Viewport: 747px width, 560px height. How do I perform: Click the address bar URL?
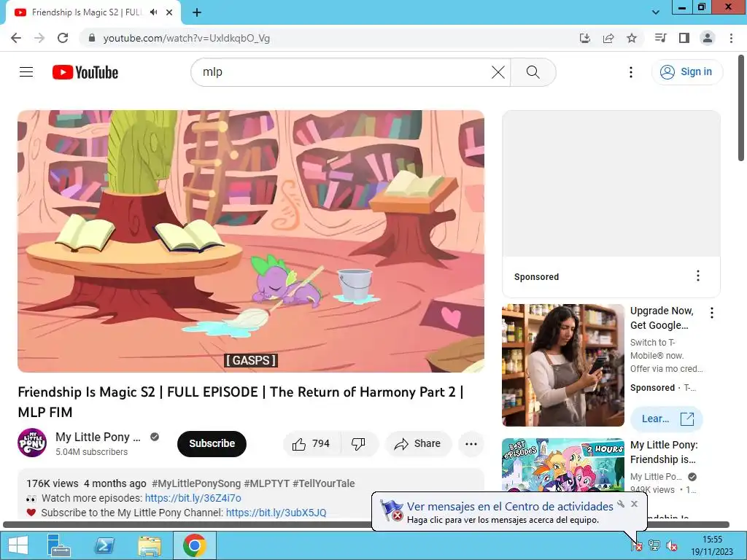186,38
